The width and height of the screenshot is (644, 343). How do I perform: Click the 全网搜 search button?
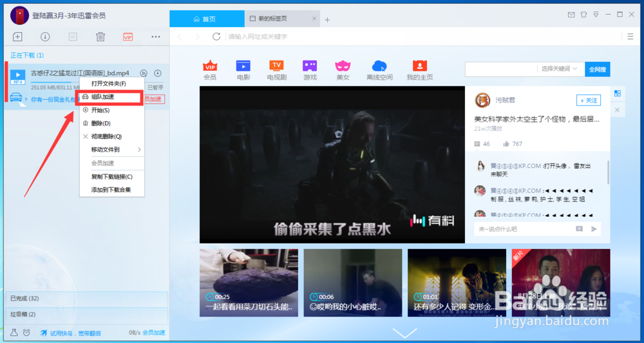[598, 69]
